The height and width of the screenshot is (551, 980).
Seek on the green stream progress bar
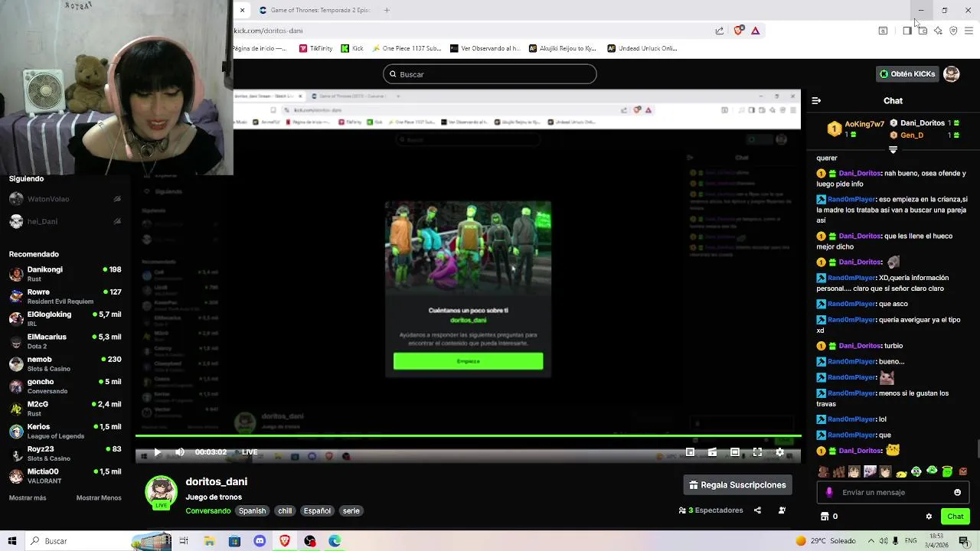click(x=469, y=435)
